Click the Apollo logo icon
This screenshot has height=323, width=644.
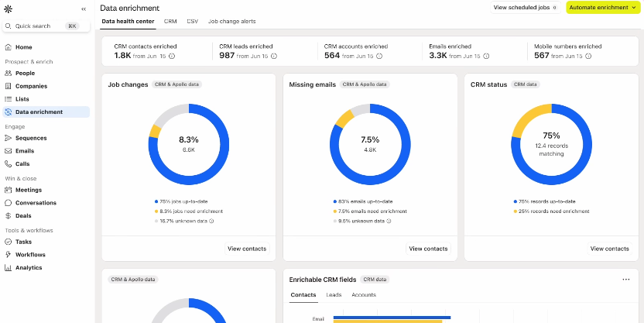(8, 9)
